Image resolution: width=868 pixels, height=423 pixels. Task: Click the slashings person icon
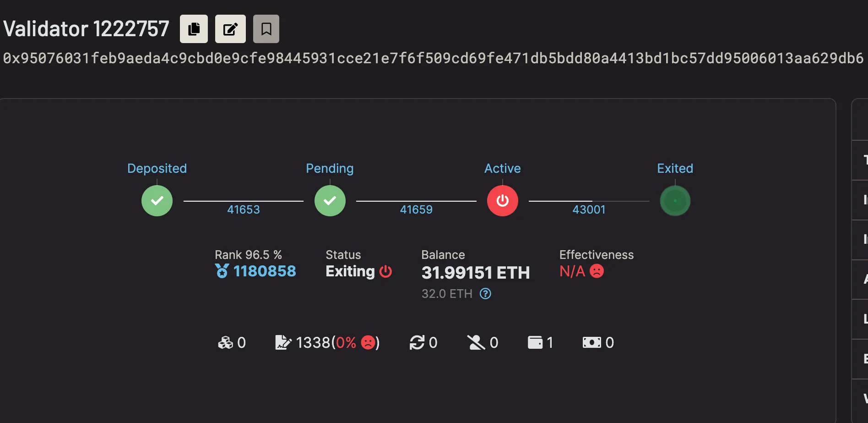[x=476, y=342]
